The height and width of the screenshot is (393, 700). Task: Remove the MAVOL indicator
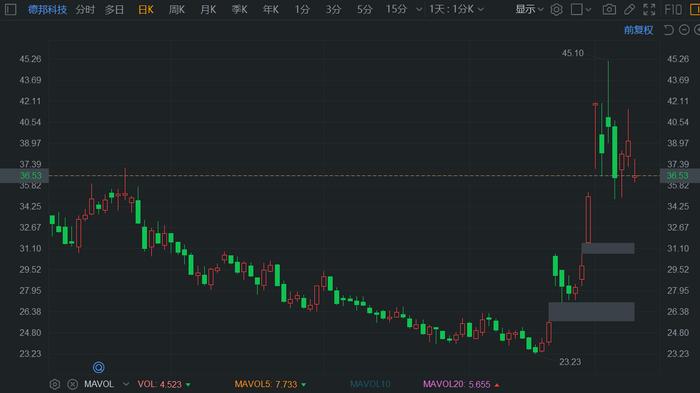click(x=72, y=384)
